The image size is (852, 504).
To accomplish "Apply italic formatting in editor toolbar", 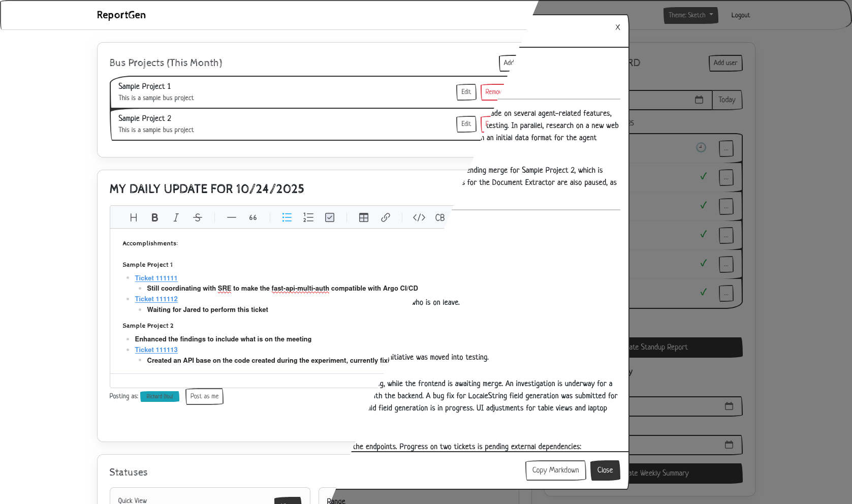I will pyautogui.click(x=176, y=217).
